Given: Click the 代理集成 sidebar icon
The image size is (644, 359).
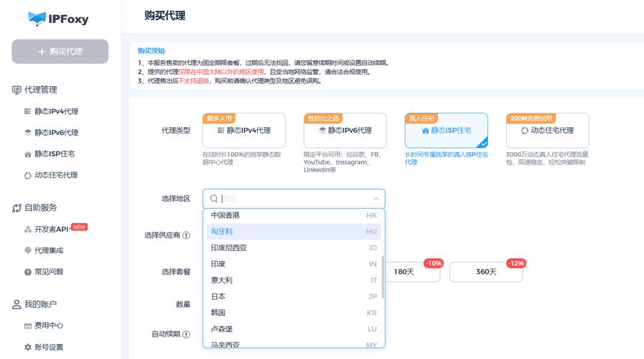Looking at the screenshot, I should (27, 251).
